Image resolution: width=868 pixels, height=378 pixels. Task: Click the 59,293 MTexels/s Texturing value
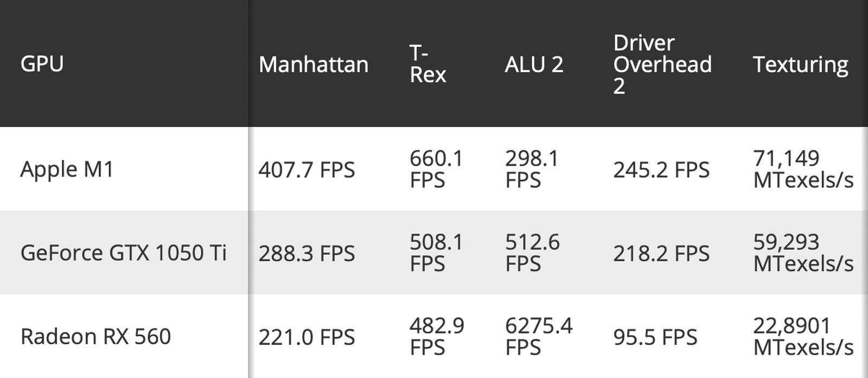pos(803,253)
